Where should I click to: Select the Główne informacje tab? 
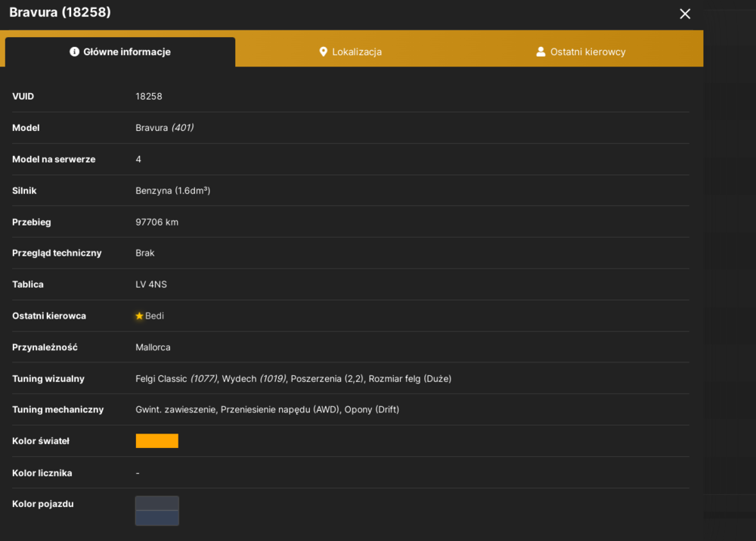(120, 51)
